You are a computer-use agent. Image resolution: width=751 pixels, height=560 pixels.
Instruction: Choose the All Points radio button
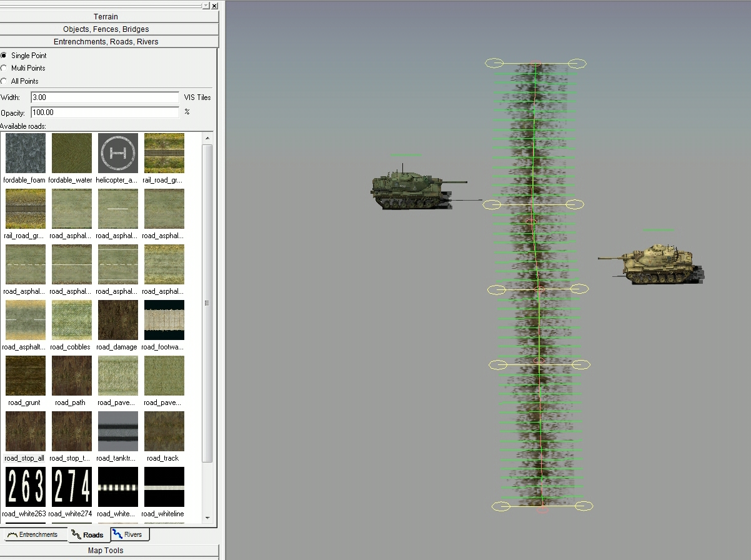(x=4, y=81)
